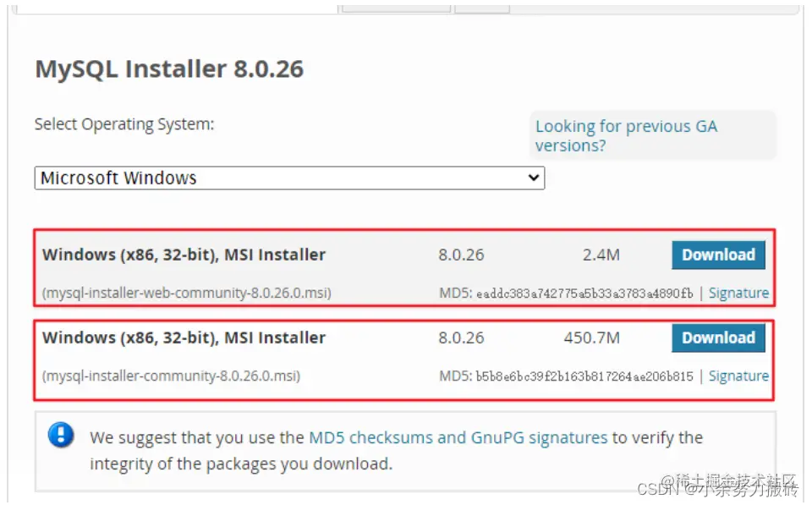Click the mysql-installer-community-8.0.26.0.msi filename
Image resolution: width=812 pixels, height=505 pixels.
click(171, 376)
